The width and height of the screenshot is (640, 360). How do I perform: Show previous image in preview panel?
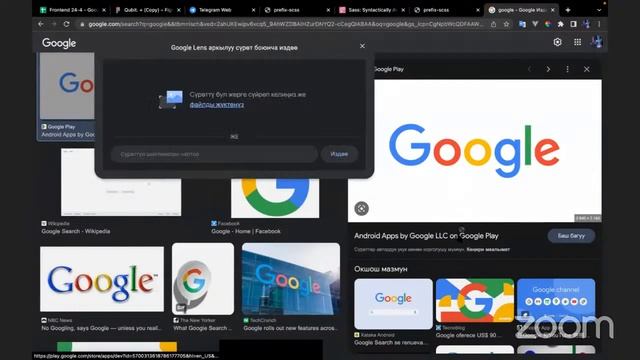(529, 69)
